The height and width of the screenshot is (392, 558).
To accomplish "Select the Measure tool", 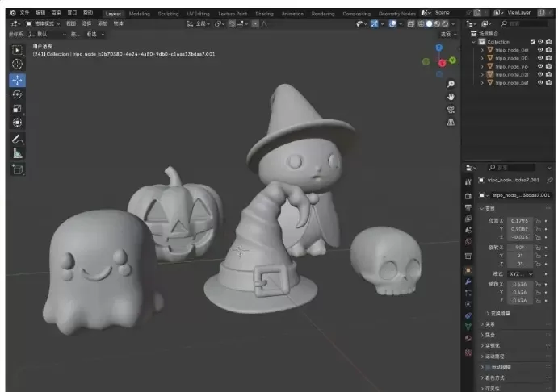I will (18, 152).
